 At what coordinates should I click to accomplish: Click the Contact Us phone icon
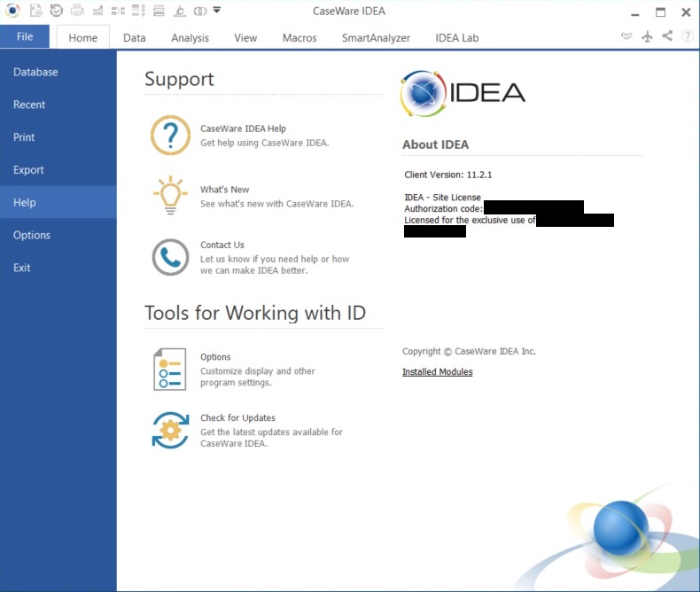pyautogui.click(x=170, y=257)
